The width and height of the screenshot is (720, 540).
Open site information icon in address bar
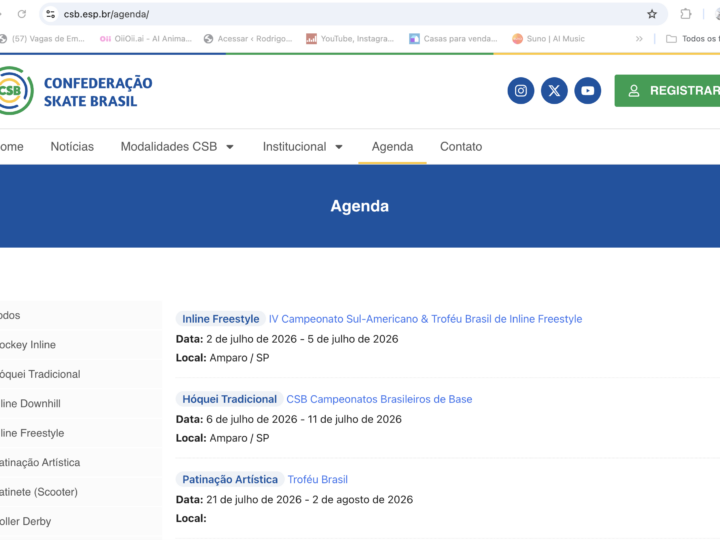coord(51,14)
